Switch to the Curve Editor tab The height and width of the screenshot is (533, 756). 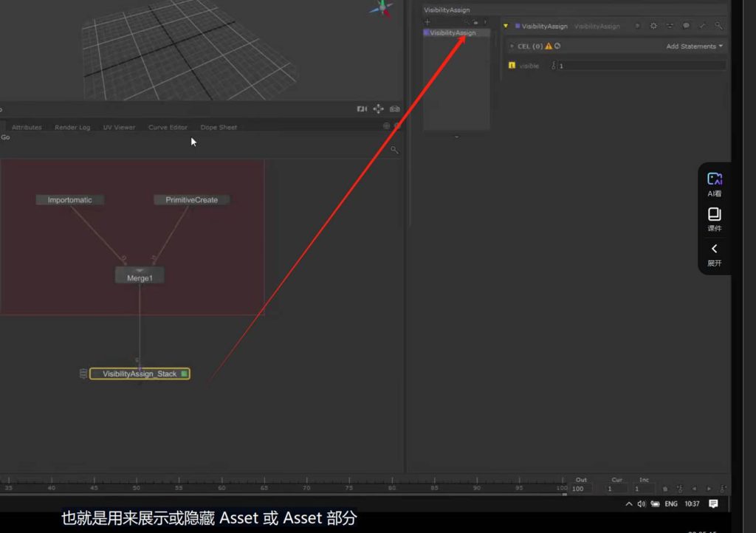point(168,128)
